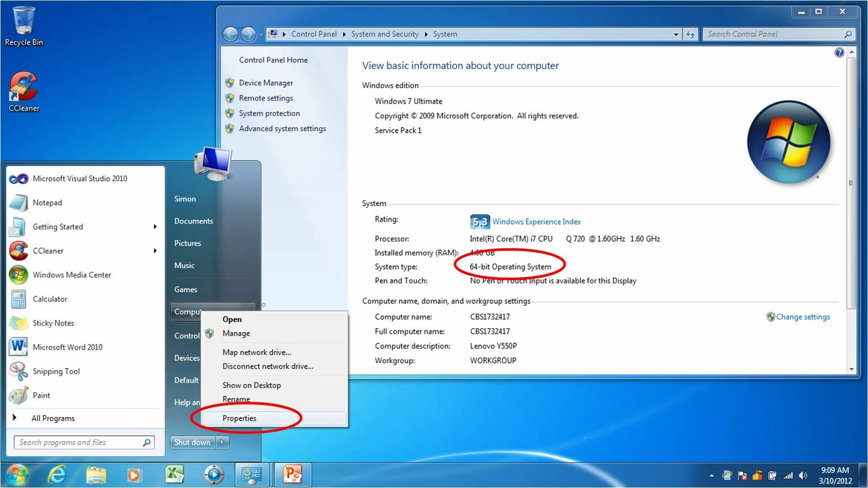Open Getting Started in Start menu
Viewport: 868px width, 488px height.
[58, 227]
